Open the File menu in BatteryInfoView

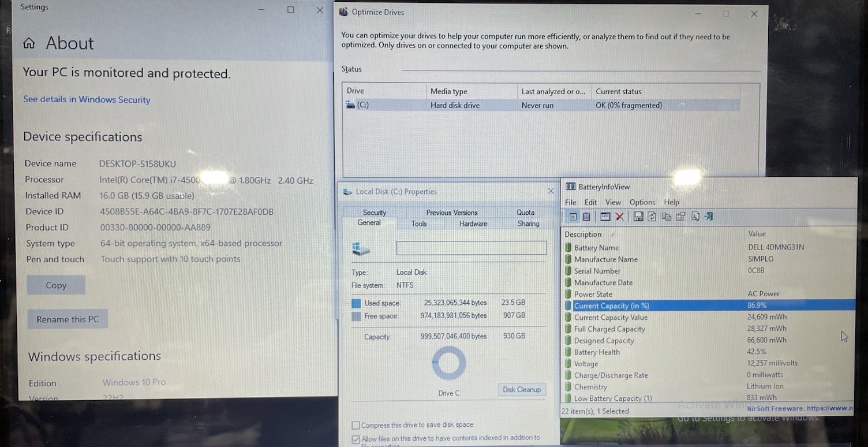(x=571, y=202)
